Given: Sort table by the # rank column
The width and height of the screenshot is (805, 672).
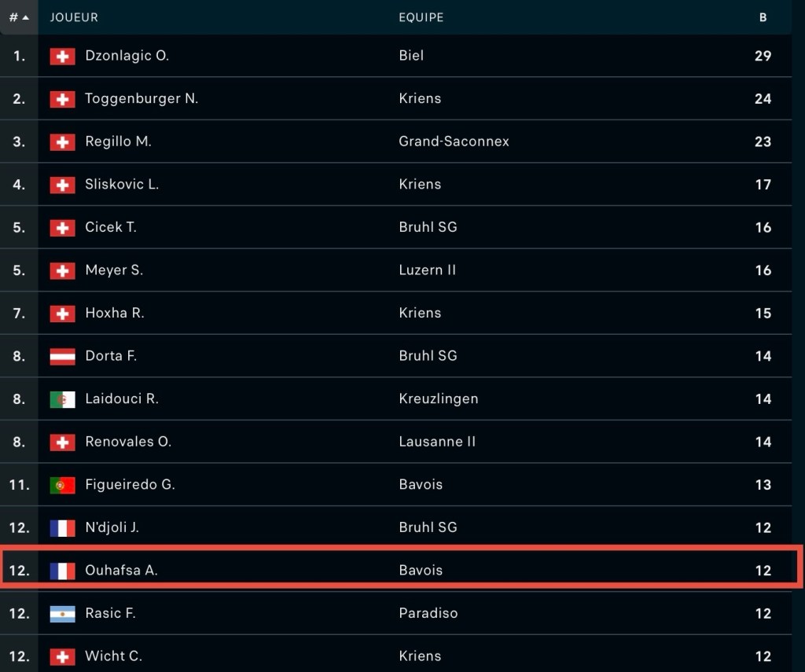Looking at the screenshot, I should pos(19,17).
